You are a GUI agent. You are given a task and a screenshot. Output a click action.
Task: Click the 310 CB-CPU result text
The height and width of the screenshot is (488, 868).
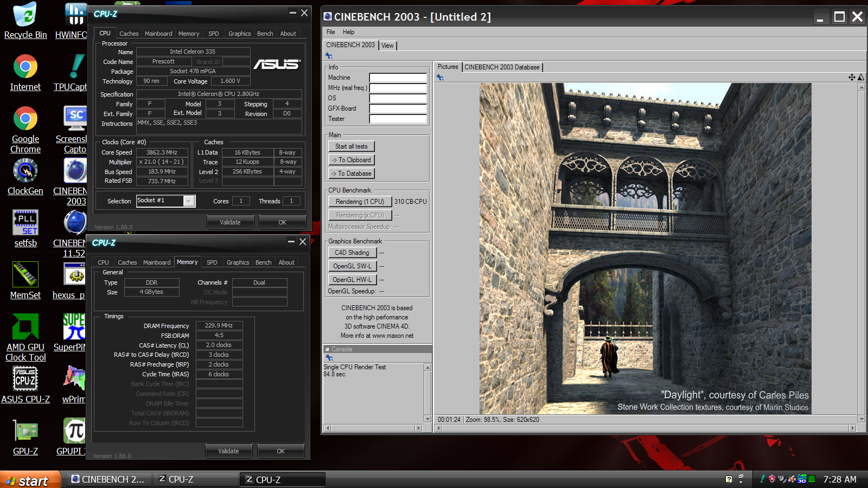pos(411,202)
